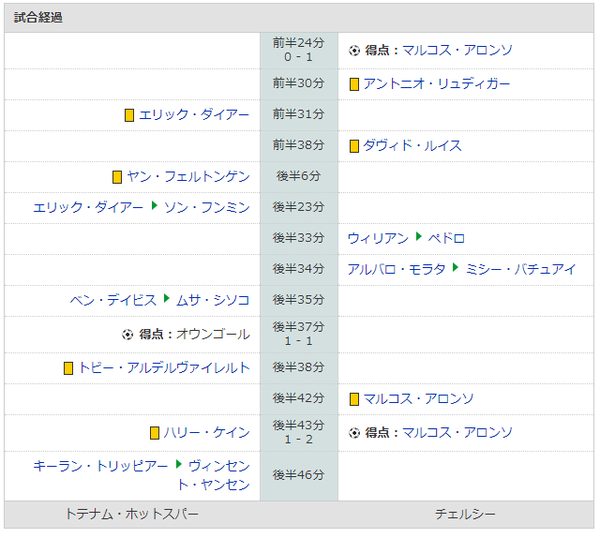Click yellow card icon beside マルコス・アロンソ at 後半42分
Viewport: 600px width, 538px height.
(354, 399)
